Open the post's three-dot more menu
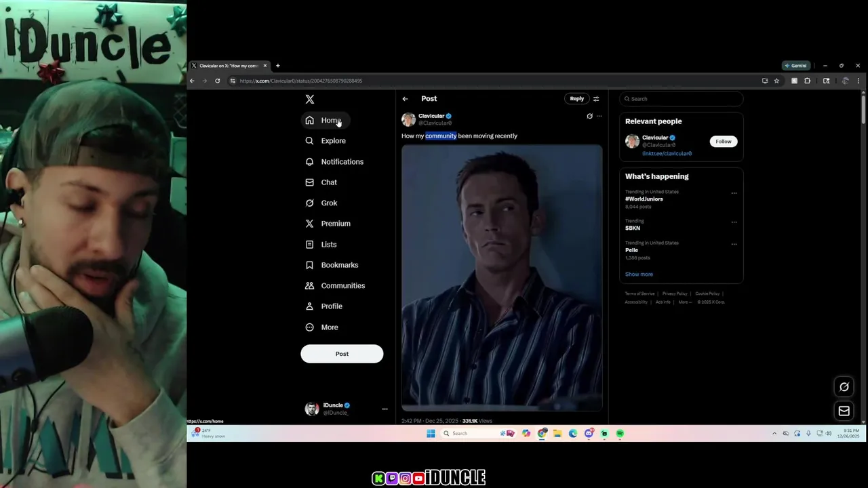 (x=599, y=116)
